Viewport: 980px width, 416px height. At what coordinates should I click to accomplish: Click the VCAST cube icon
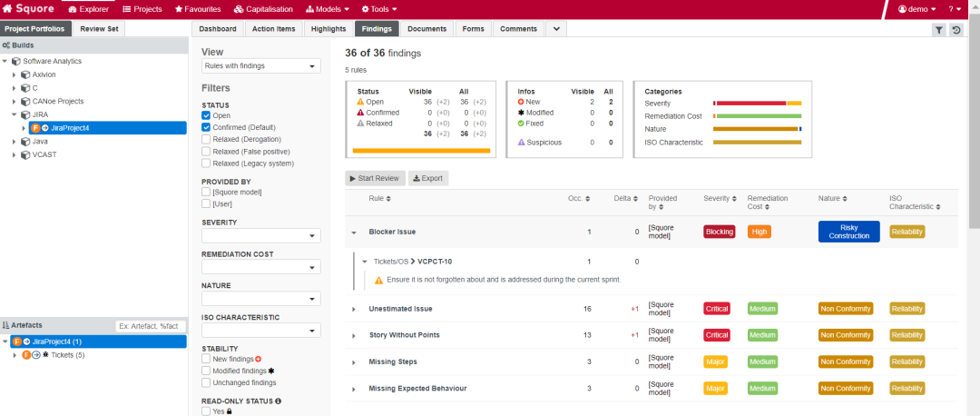25,154
